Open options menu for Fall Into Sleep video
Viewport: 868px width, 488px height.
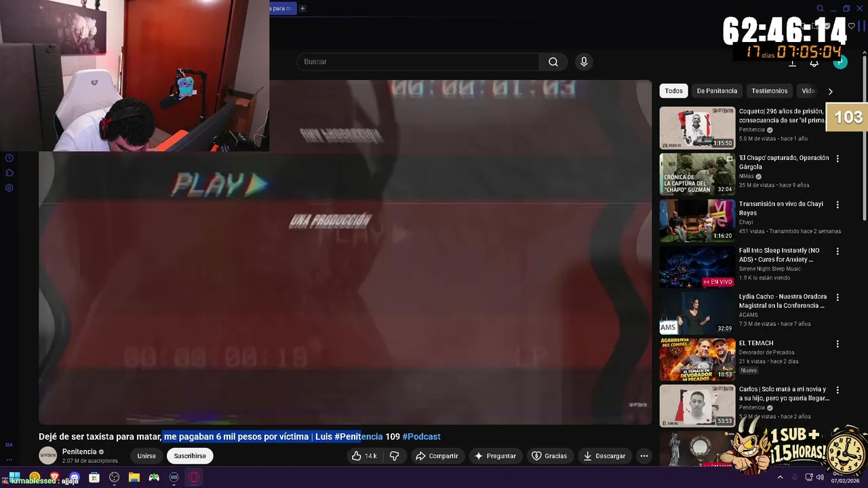837,251
